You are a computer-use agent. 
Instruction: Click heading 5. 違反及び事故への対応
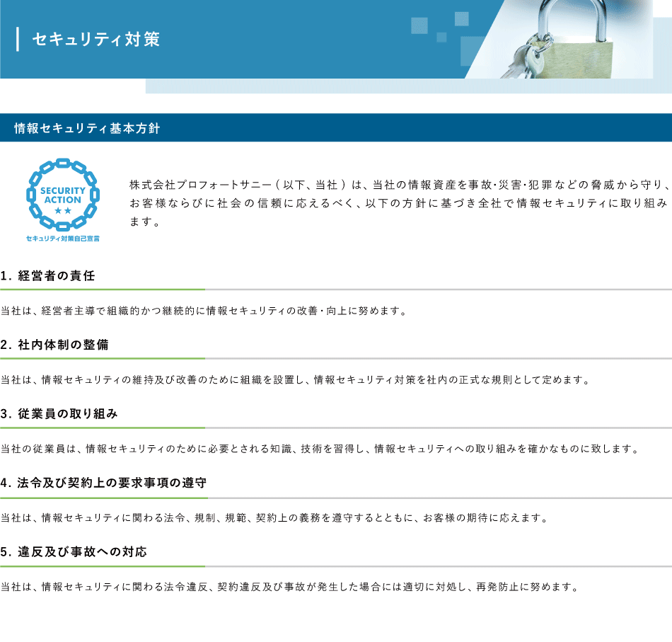point(74,551)
